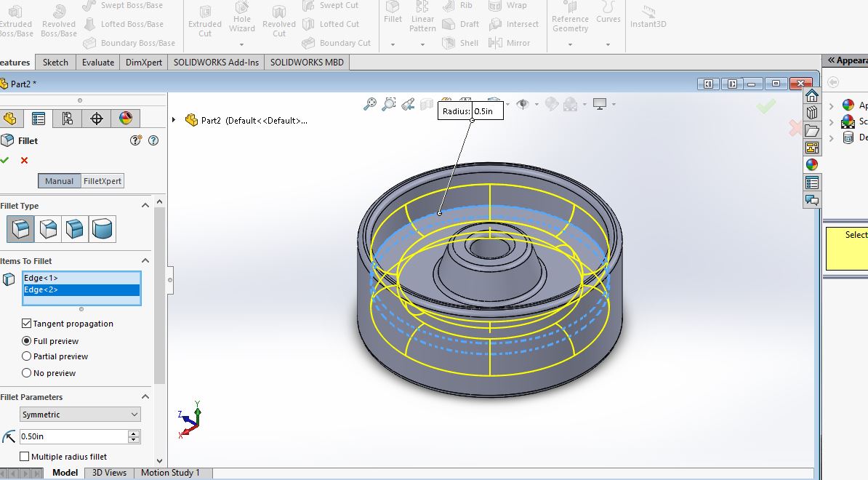The width and height of the screenshot is (868, 480).
Task: Click the Previous View icon
Action: point(408,103)
